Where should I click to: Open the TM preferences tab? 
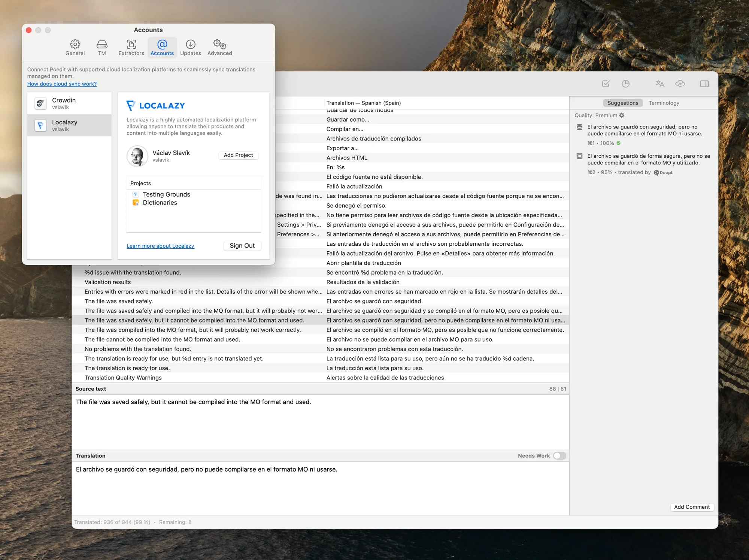pos(102,48)
